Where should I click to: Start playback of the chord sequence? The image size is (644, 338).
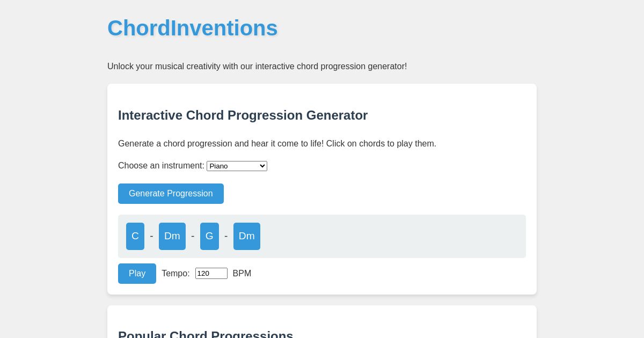pyautogui.click(x=137, y=274)
